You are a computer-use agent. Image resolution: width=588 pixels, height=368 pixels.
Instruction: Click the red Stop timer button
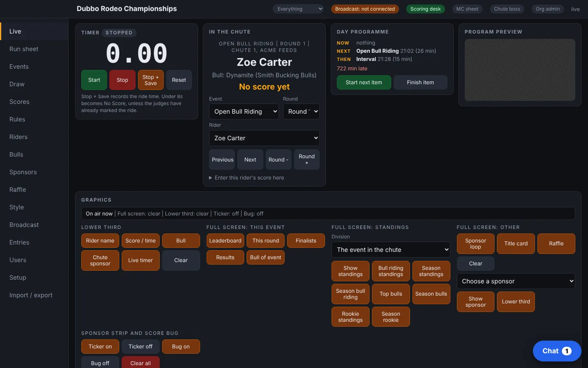122,80
